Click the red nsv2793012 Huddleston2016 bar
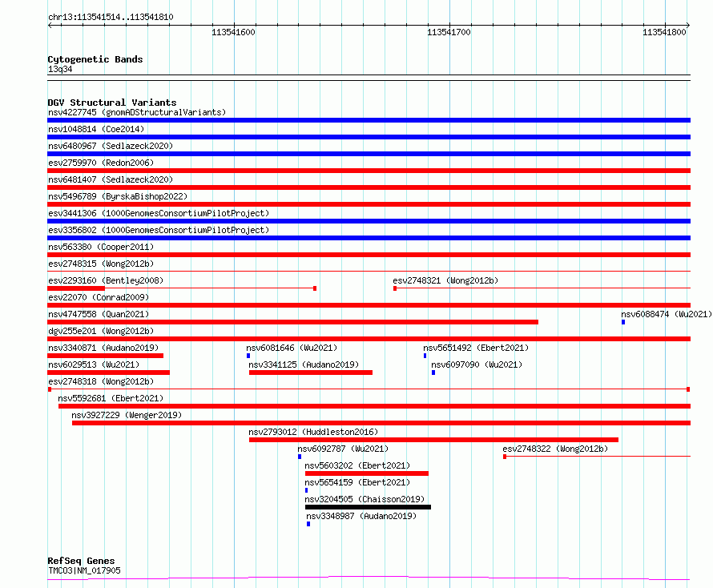The height and width of the screenshot is (588, 713). [433, 440]
